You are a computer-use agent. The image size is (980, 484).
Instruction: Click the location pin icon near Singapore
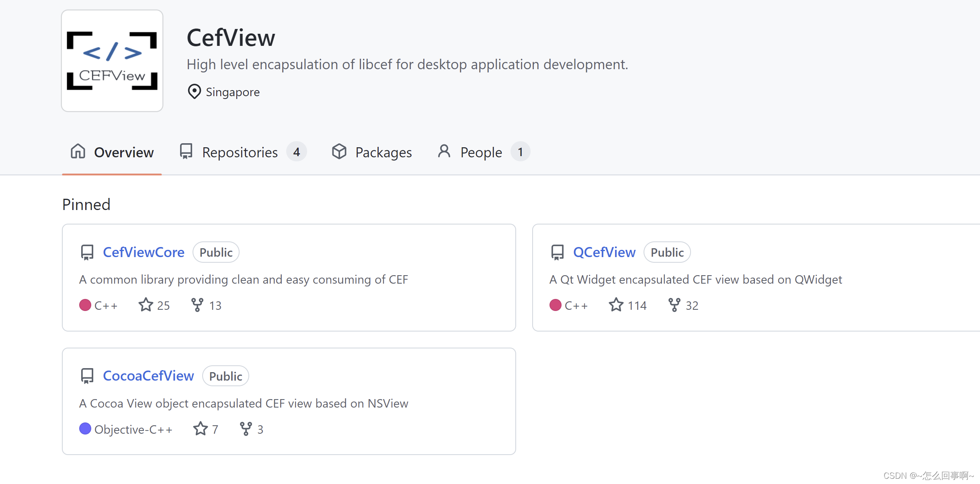pos(194,92)
